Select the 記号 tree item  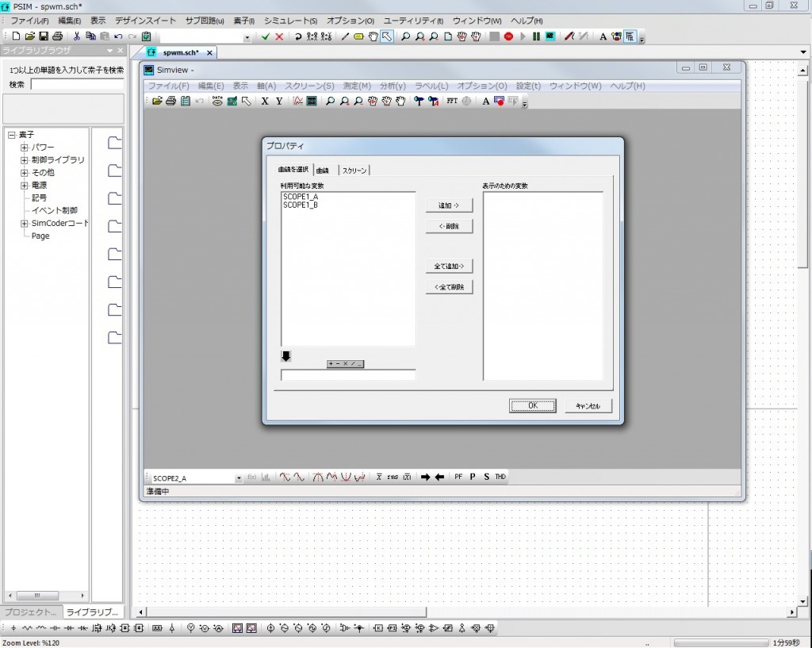click(39, 197)
